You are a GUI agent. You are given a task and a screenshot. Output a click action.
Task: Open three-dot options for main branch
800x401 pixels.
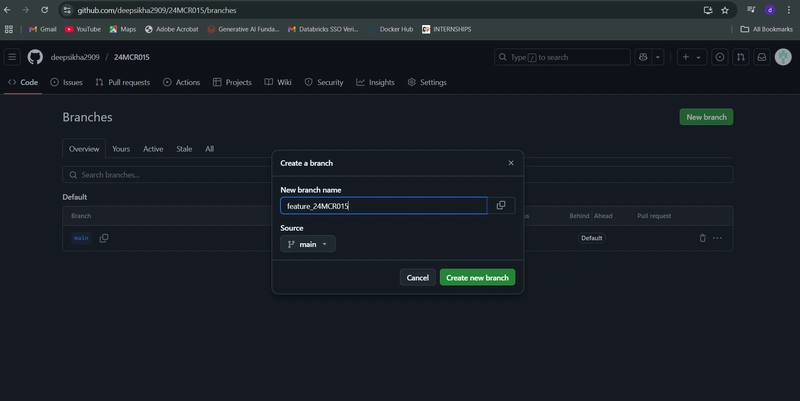pos(717,238)
